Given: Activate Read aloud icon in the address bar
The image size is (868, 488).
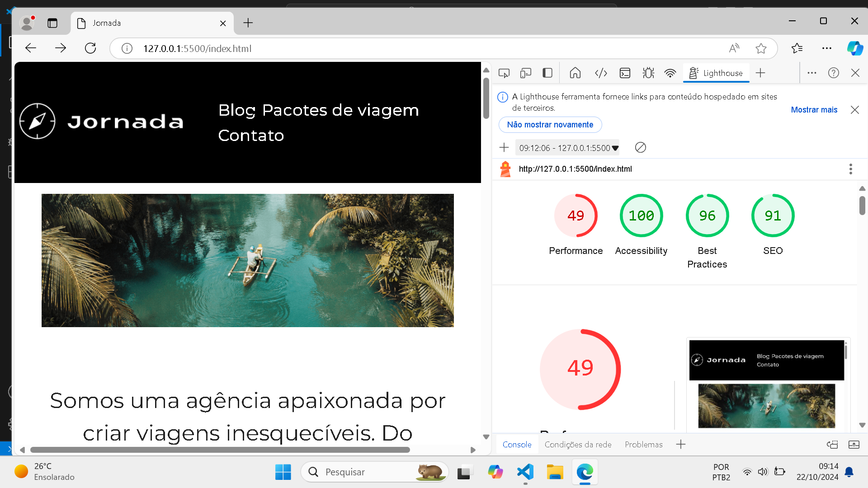Looking at the screenshot, I should 734,48.
